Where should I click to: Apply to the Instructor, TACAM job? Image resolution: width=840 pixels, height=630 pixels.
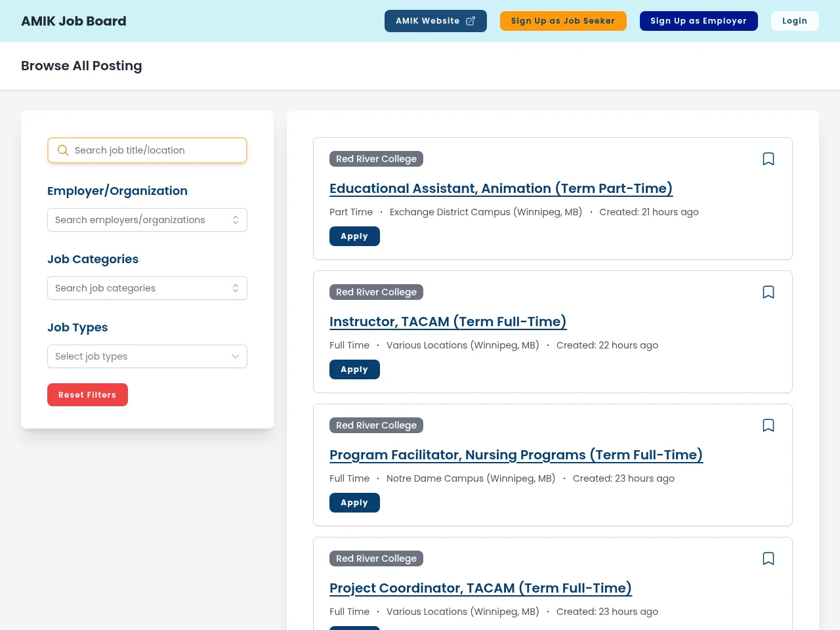coord(354,369)
